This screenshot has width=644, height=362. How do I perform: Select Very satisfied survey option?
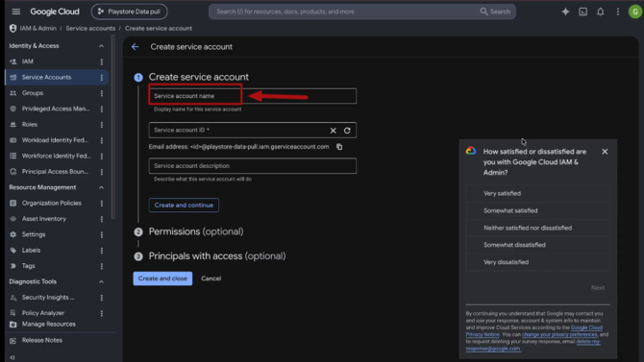(x=537, y=193)
